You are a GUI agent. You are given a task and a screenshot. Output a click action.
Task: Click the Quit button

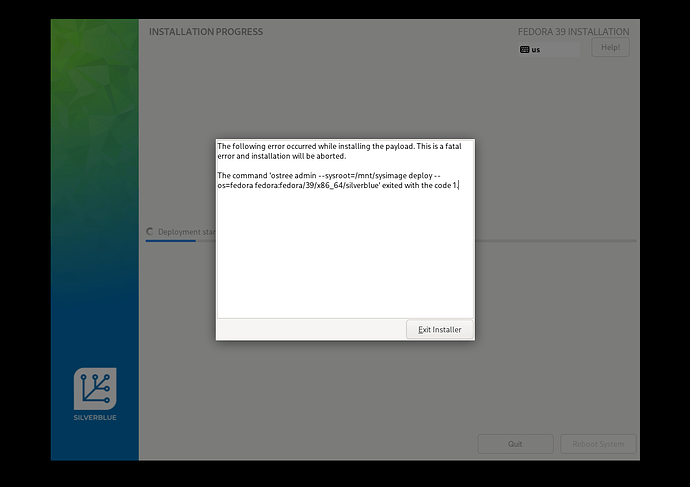tap(515, 444)
